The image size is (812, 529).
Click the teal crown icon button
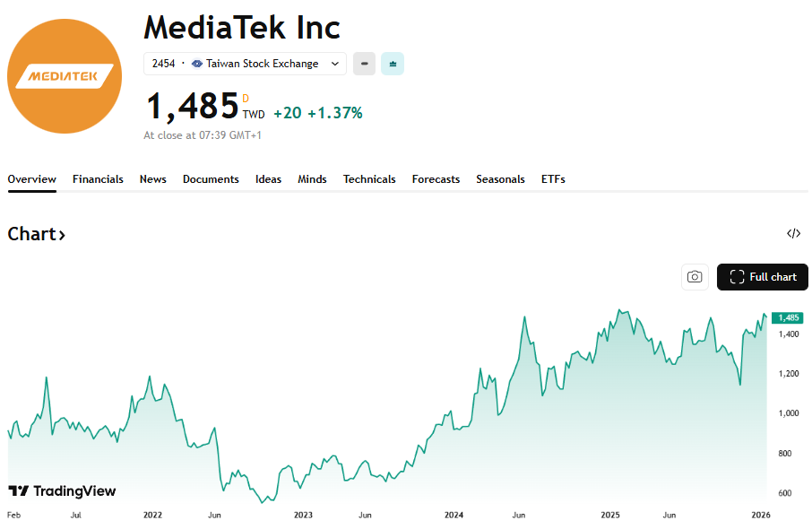click(x=393, y=64)
